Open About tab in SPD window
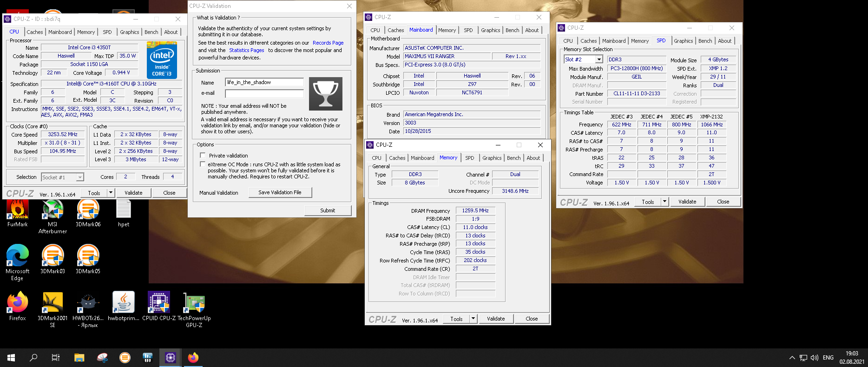Screen dimensions: 868x367 pos(725,41)
